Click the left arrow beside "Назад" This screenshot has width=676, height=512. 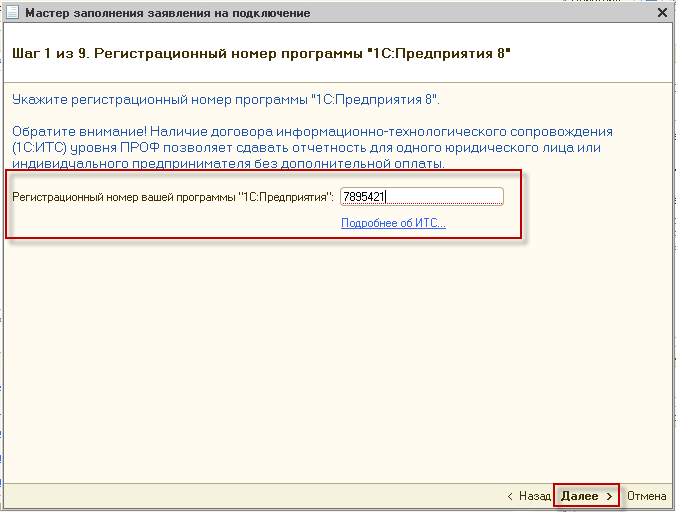coord(511,496)
